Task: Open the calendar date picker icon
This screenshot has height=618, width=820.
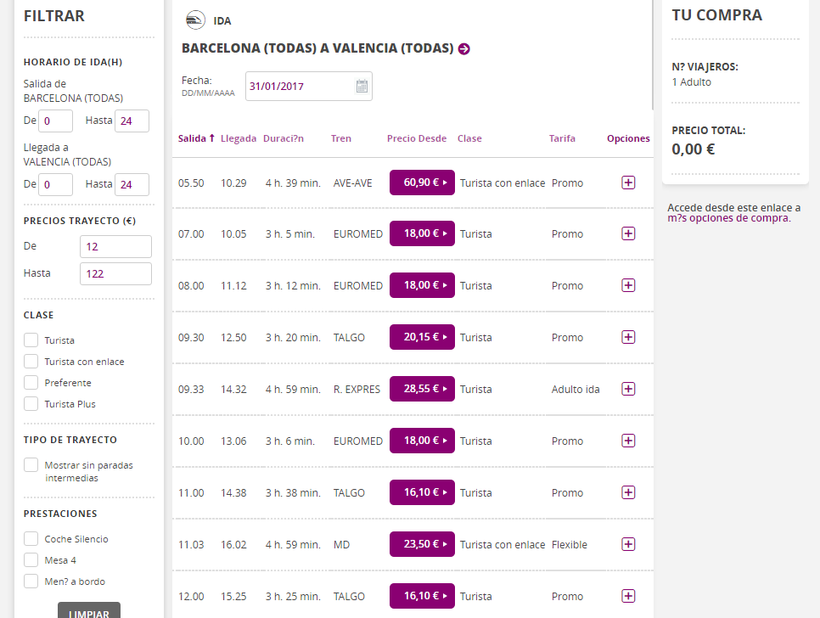Action: (361, 87)
